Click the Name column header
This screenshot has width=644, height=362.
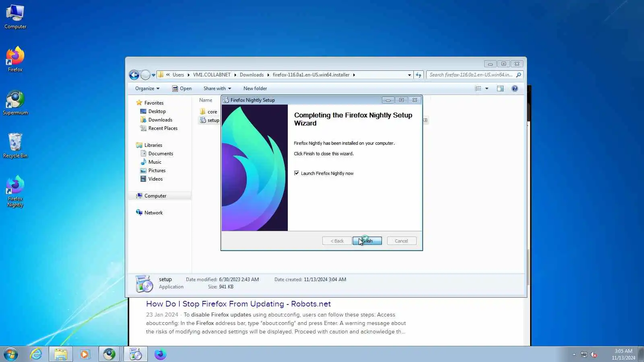(206, 100)
